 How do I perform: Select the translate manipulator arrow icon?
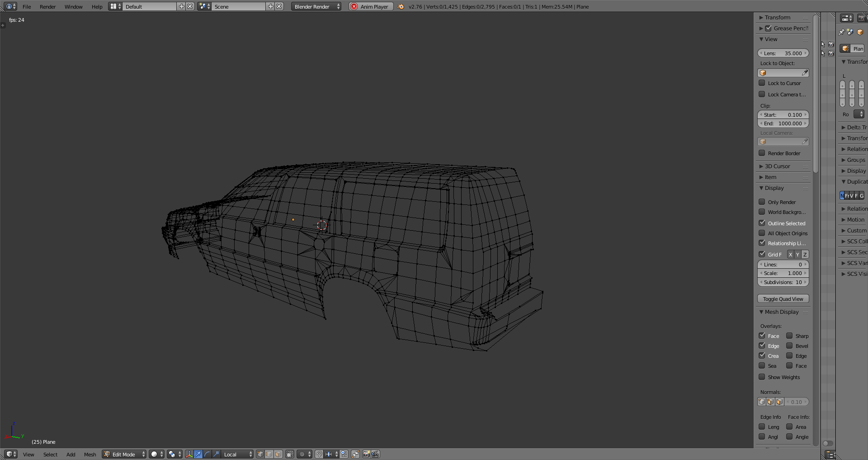198,454
